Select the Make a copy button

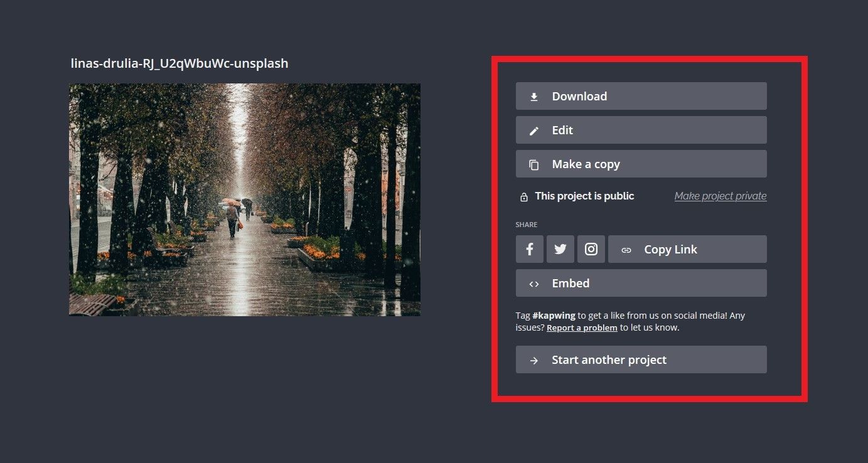(641, 164)
